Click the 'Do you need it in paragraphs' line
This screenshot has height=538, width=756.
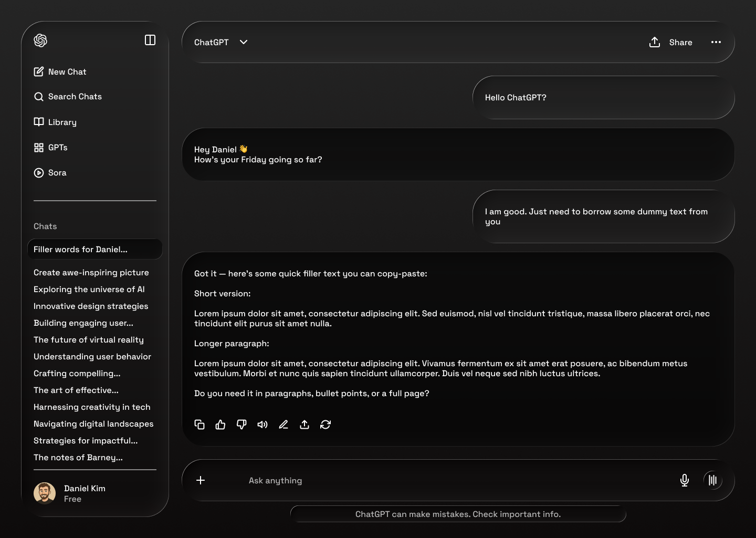(x=312, y=394)
